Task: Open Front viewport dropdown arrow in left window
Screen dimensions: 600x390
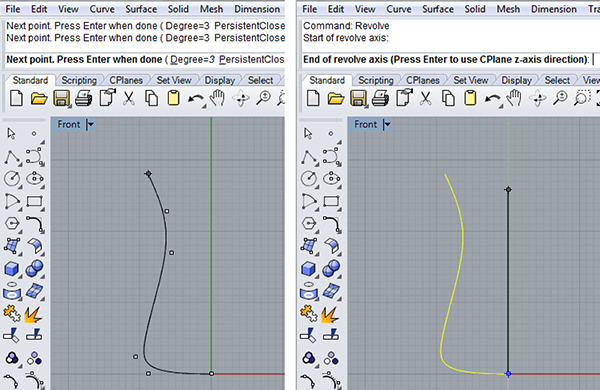Action: coord(91,124)
